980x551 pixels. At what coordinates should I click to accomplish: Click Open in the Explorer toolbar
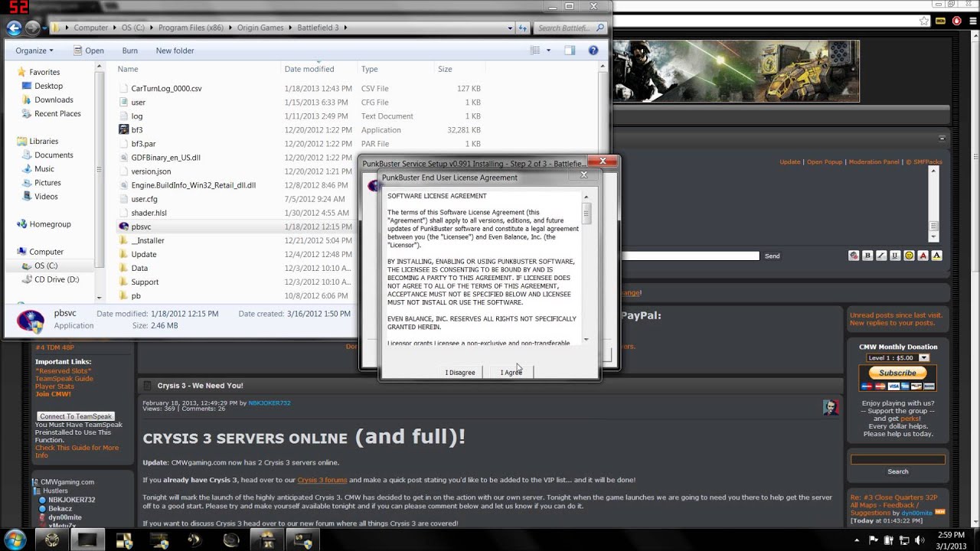[89, 51]
